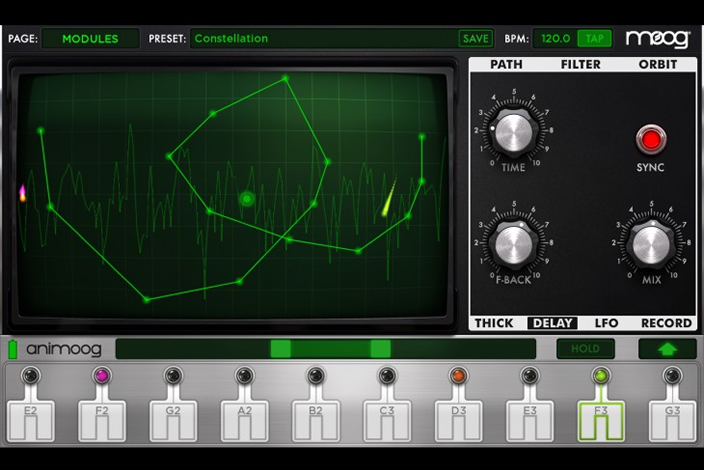The image size is (704, 470).
Task: Play the E3 key
Action: click(530, 421)
